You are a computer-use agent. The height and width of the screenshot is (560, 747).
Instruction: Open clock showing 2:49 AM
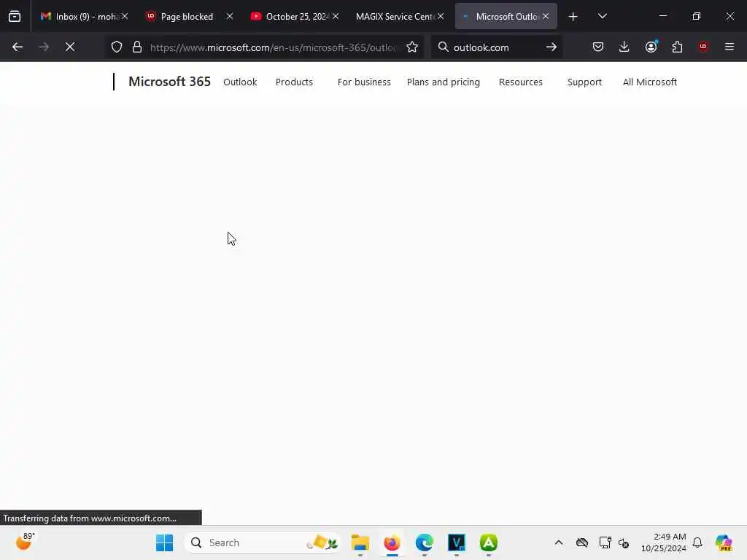point(664,542)
